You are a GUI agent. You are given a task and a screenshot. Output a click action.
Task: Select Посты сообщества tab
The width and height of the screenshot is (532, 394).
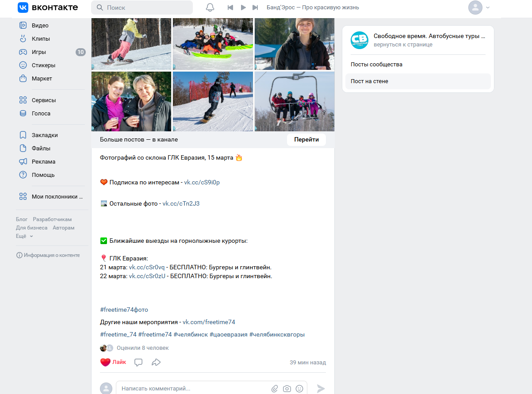[x=418, y=65]
